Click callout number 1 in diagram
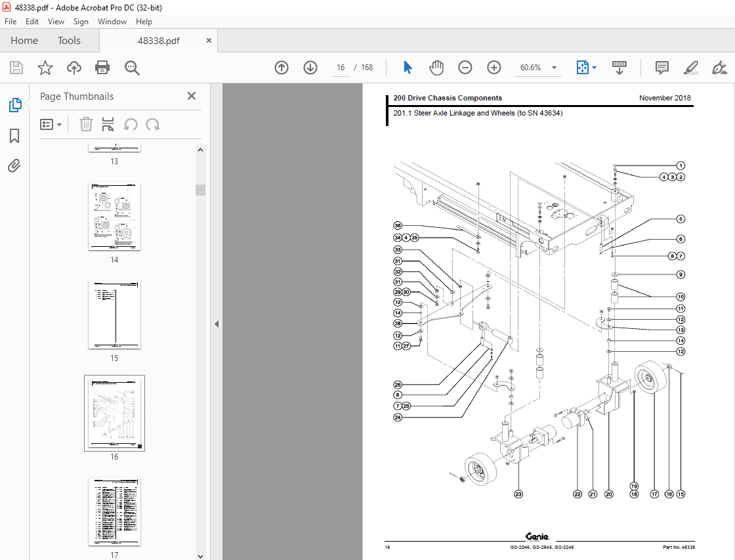 click(x=681, y=165)
